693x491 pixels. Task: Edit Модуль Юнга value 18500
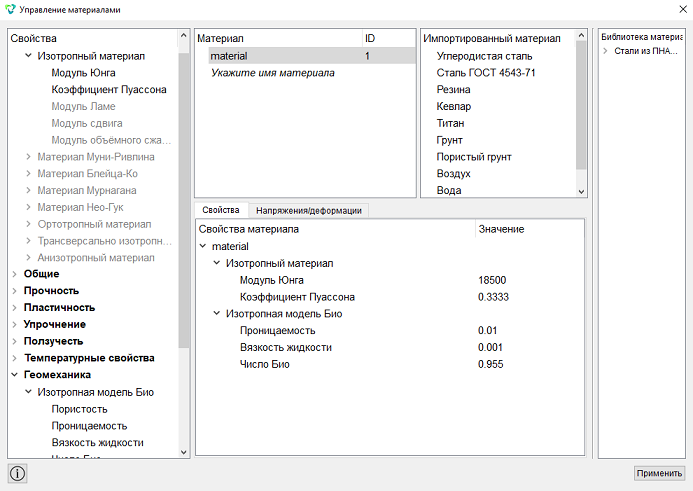point(492,280)
